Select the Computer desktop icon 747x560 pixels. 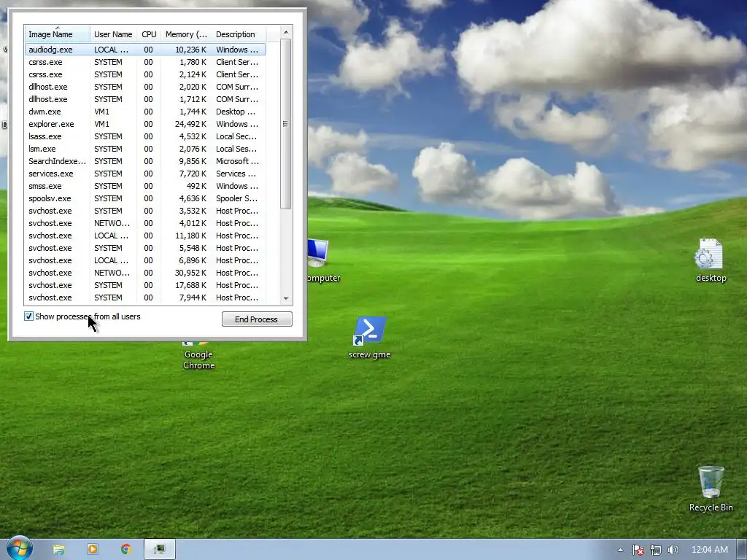(324, 261)
